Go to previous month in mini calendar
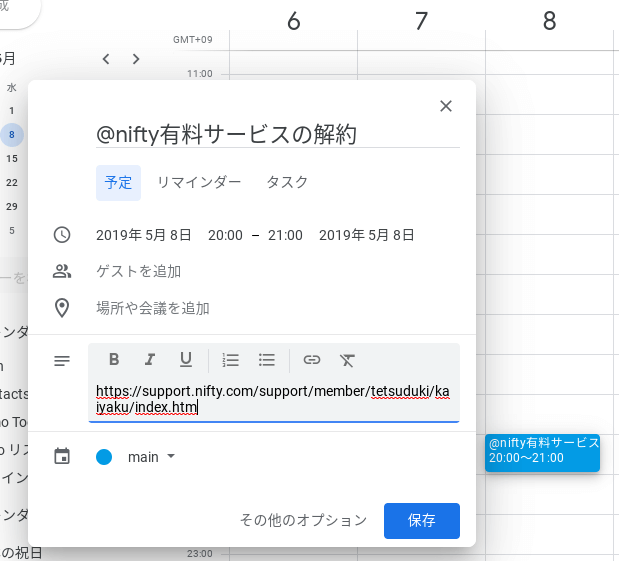 click(x=106, y=59)
